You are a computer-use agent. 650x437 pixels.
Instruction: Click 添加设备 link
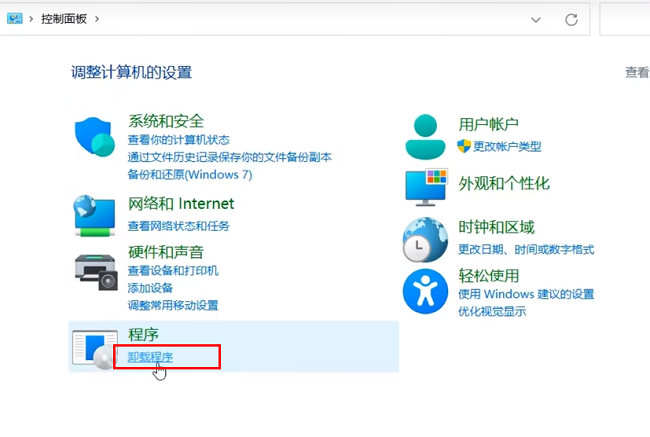150,288
